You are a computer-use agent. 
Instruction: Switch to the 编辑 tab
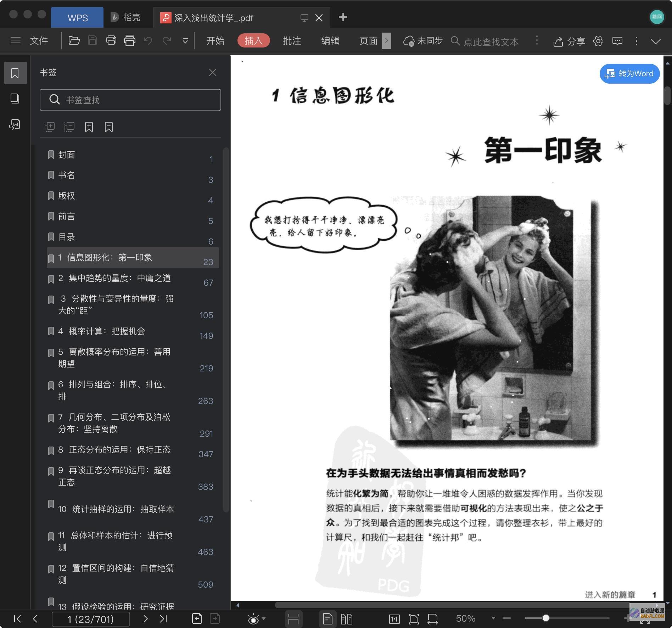pos(330,41)
